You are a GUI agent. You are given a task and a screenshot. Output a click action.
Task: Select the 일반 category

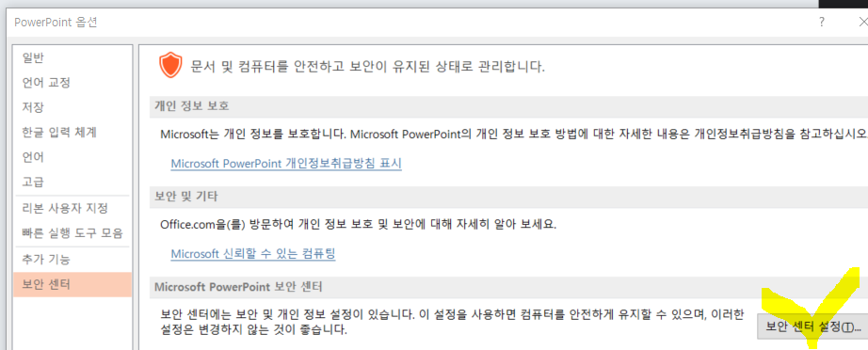point(72,57)
